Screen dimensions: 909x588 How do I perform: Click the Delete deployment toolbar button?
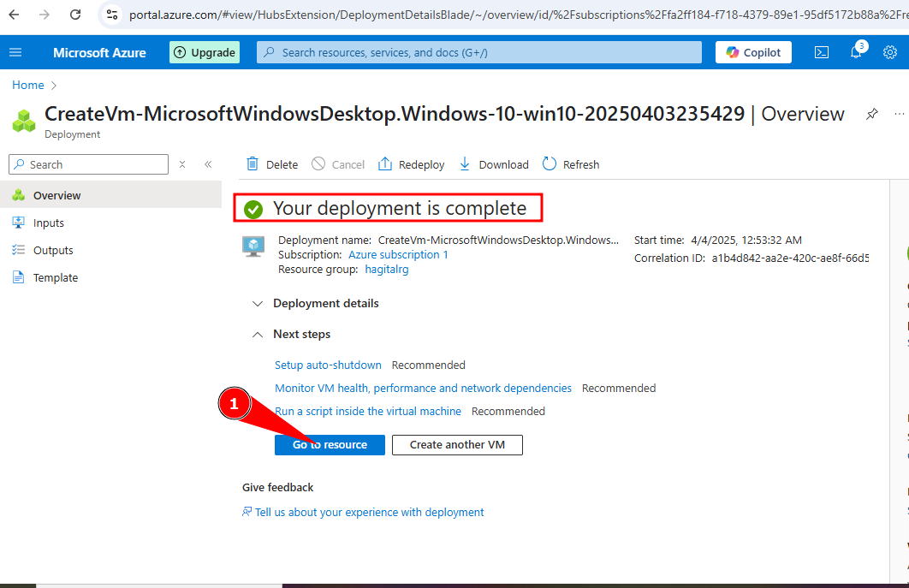click(x=272, y=164)
